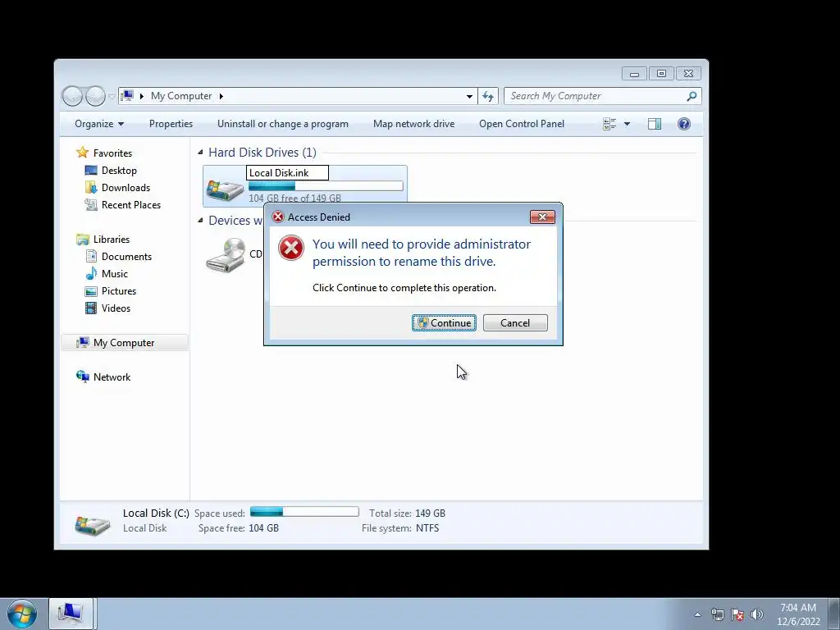This screenshot has height=630, width=840.
Task: Open Desktop in the navigation pane
Action: pos(119,171)
